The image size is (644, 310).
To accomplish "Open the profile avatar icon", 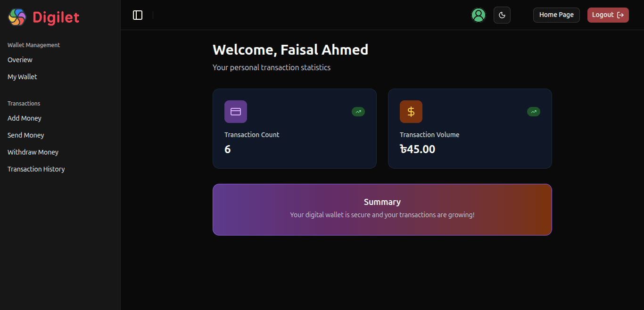I will coord(479,15).
